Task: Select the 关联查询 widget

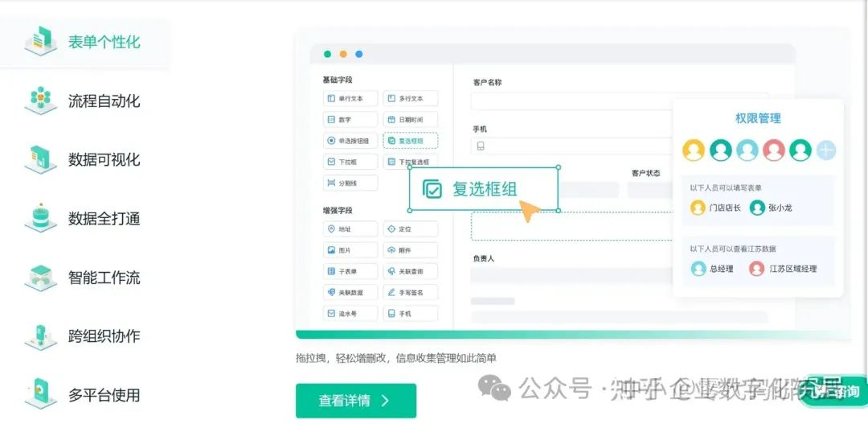Action: point(410,272)
